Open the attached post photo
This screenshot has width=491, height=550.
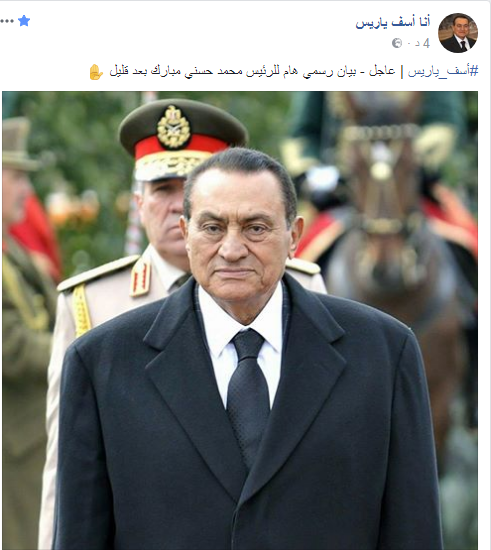(240, 320)
